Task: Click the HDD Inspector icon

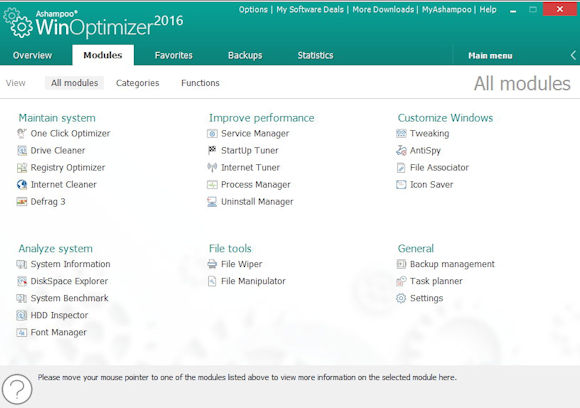Action: 22,315
